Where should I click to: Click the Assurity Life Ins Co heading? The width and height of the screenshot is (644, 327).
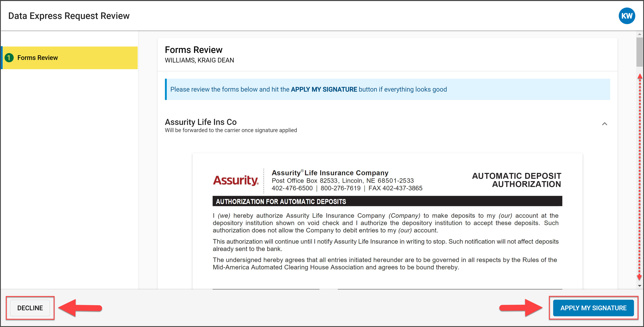tap(201, 122)
